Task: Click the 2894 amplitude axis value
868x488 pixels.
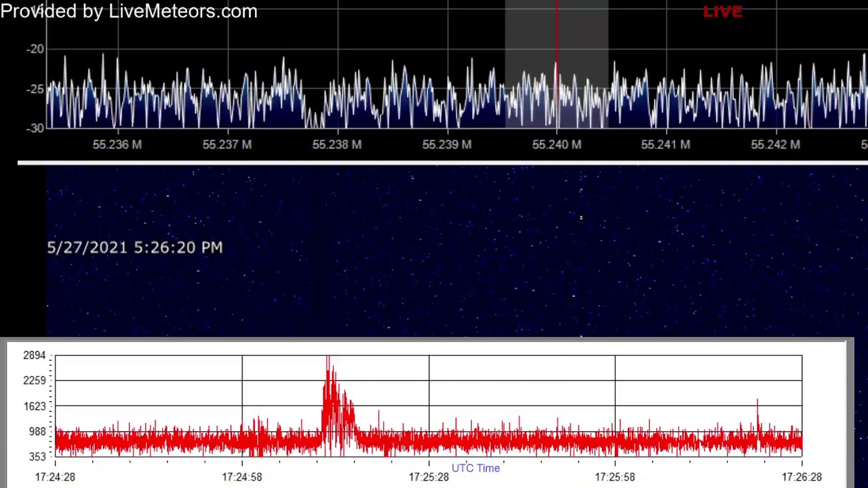Action: (34, 355)
